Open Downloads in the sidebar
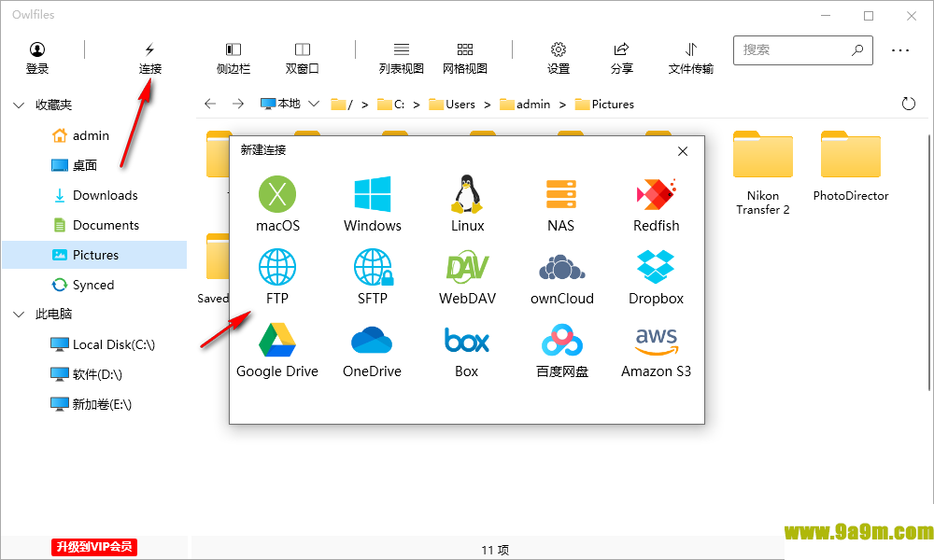The height and width of the screenshot is (560, 934). tap(94, 195)
